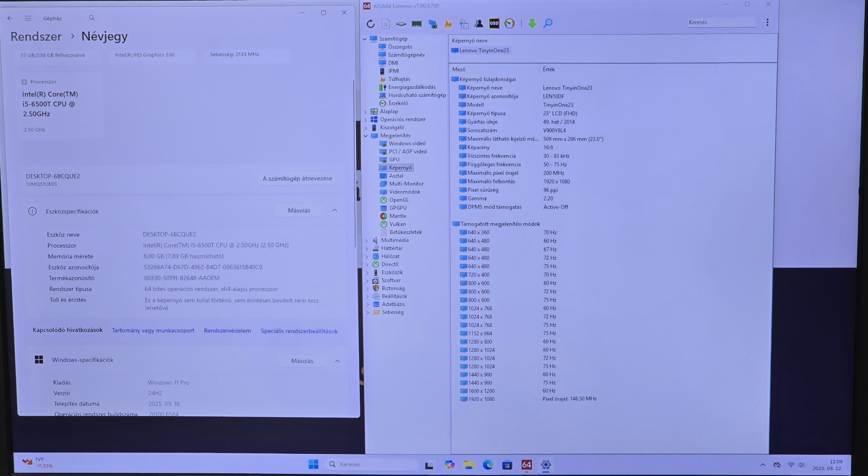Collapse the Számítógép tree node
This screenshot has height=476, width=868.
365,39
